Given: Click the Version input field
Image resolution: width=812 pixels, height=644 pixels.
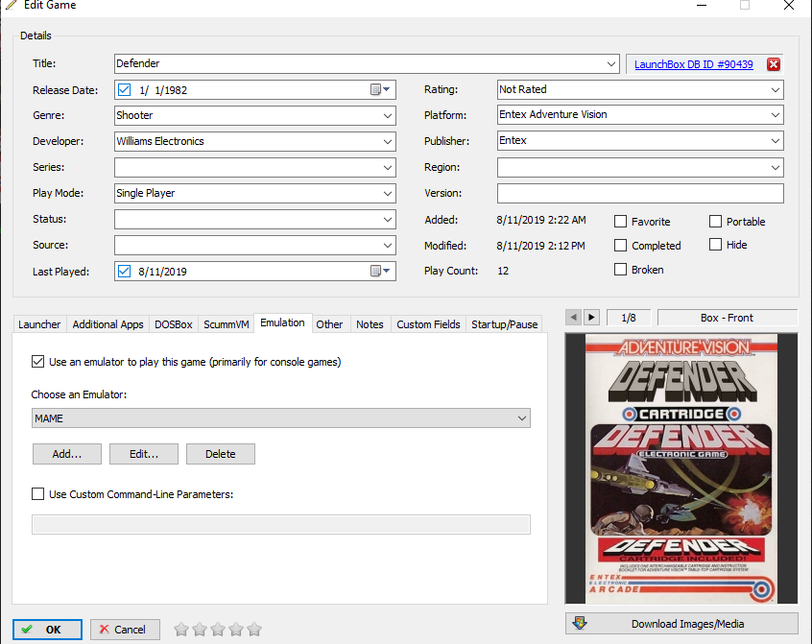Looking at the screenshot, I should (640, 193).
